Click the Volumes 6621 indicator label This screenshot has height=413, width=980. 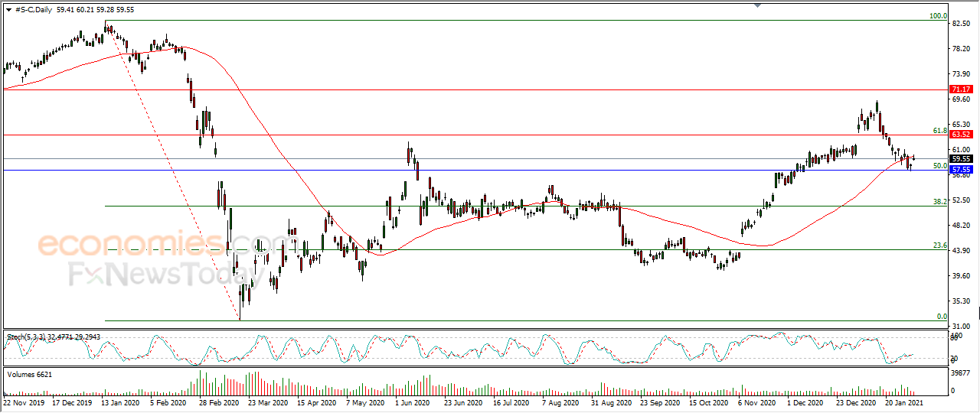(x=30, y=374)
